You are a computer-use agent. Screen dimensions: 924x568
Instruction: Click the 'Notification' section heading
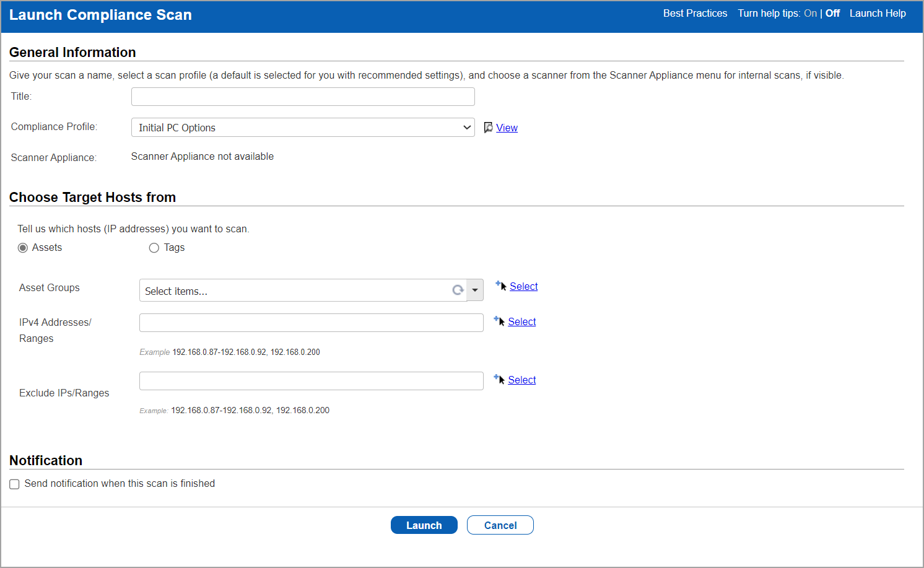coord(46,460)
